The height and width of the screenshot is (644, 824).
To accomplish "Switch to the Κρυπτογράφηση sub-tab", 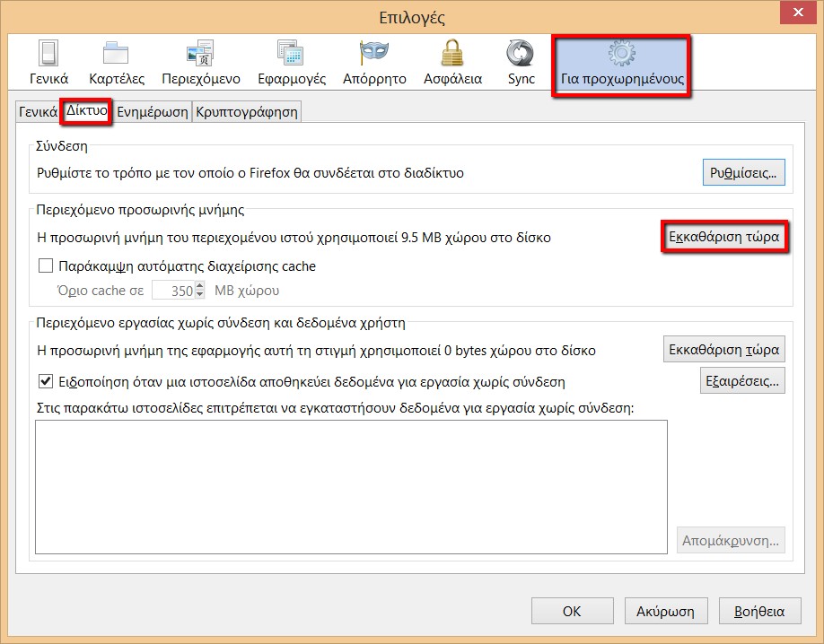I will pyautogui.click(x=247, y=112).
